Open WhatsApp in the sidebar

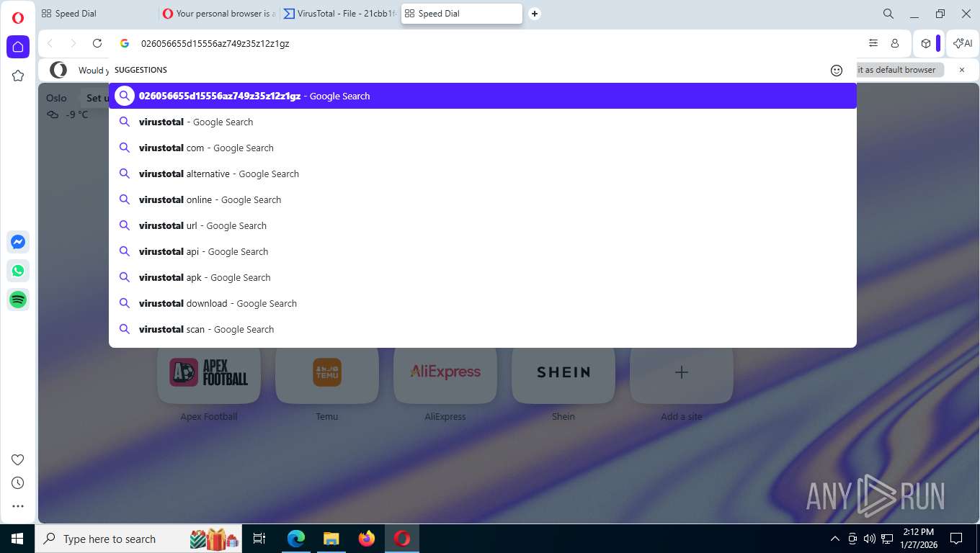tap(18, 271)
